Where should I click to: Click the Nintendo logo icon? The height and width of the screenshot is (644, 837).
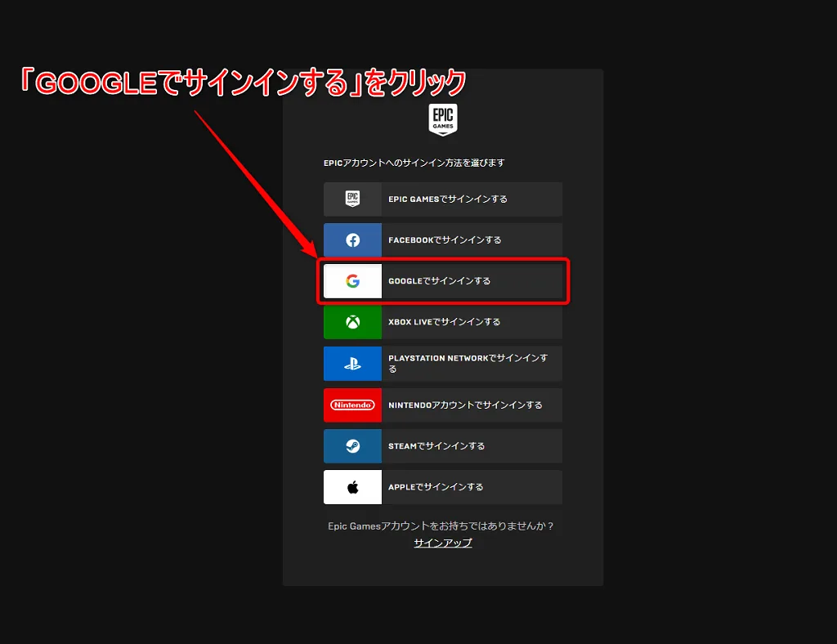pyautogui.click(x=352, y=405)
